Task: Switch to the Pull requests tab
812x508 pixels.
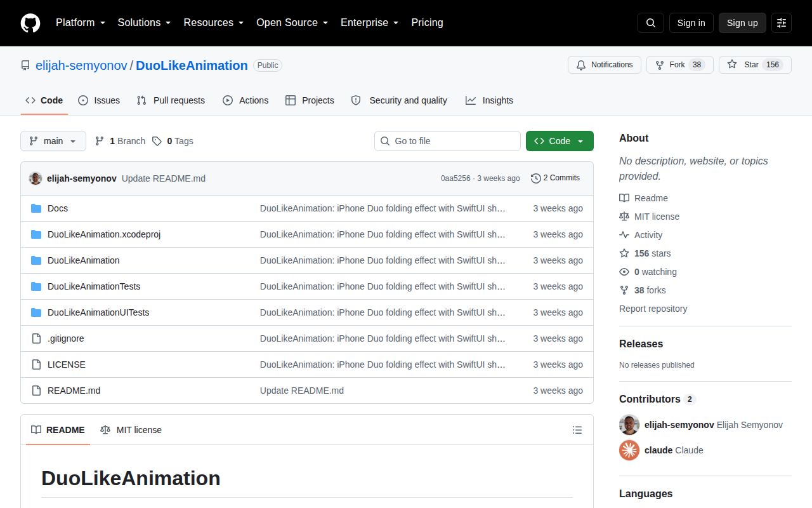Action: click(x=171, y=100)
